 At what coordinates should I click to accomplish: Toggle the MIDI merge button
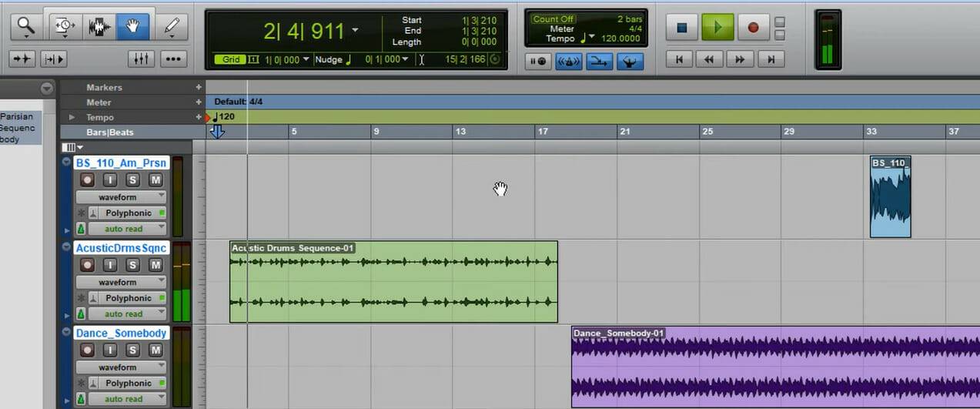[599, 61]
